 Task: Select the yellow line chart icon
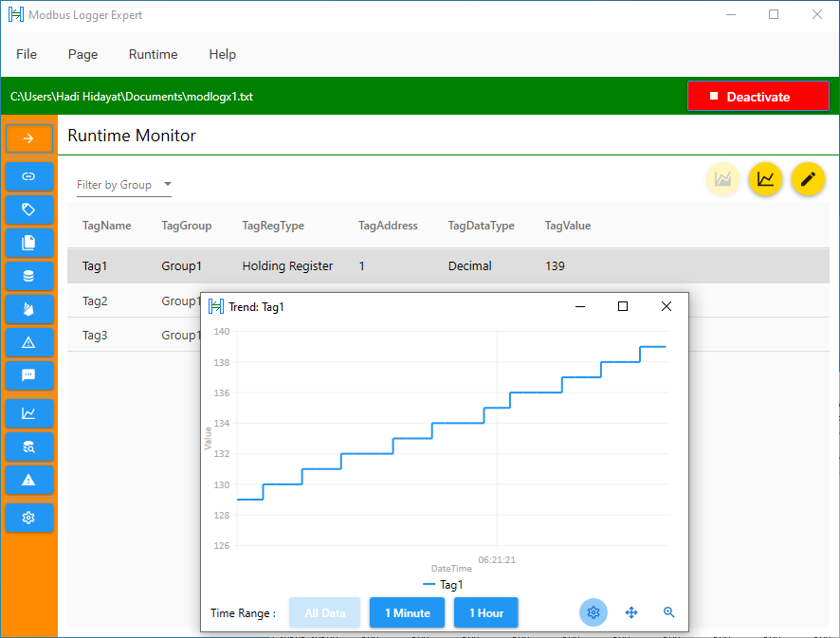click(765, 179)
